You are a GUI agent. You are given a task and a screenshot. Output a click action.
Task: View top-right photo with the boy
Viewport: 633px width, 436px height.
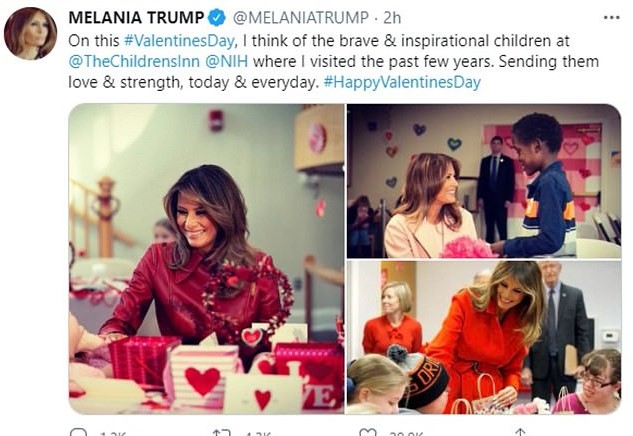tap(484, 180)
